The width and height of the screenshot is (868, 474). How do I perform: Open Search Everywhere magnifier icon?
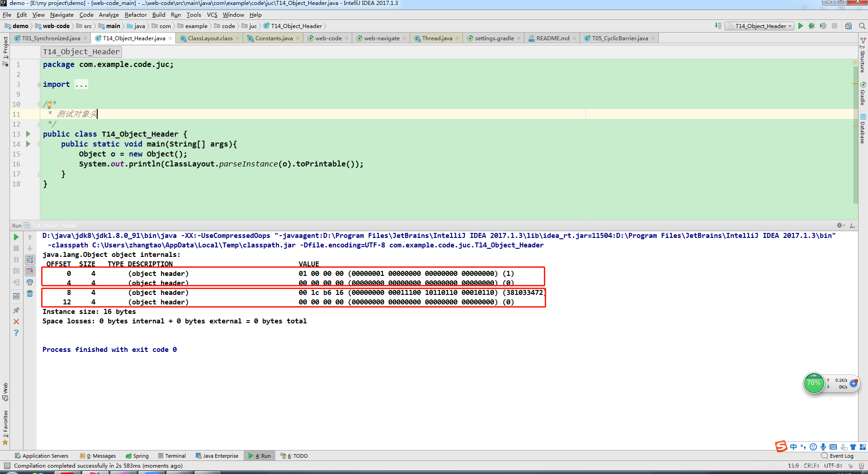tap(862, 26)
